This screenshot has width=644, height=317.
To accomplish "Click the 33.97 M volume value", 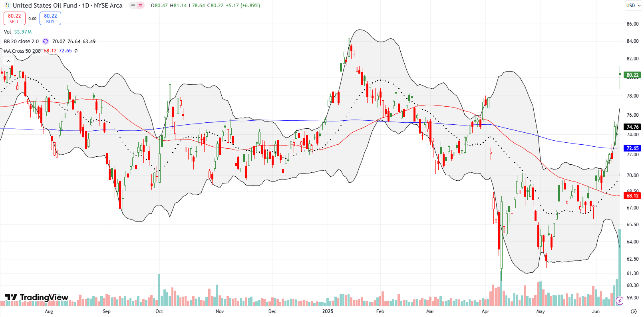I will pyautogui.click(x=23, y=32).
